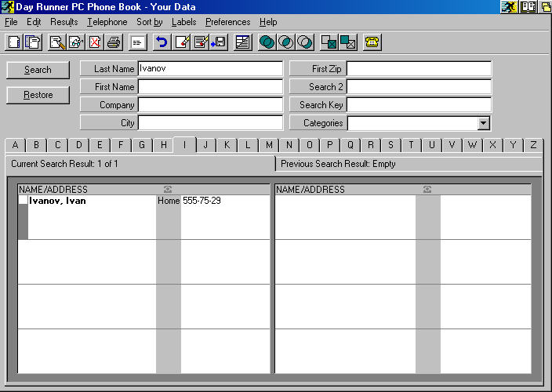552x392 pixels.
Task: Click the Last Name field label button
Action: pyautogui.click(x=109, y=69)
